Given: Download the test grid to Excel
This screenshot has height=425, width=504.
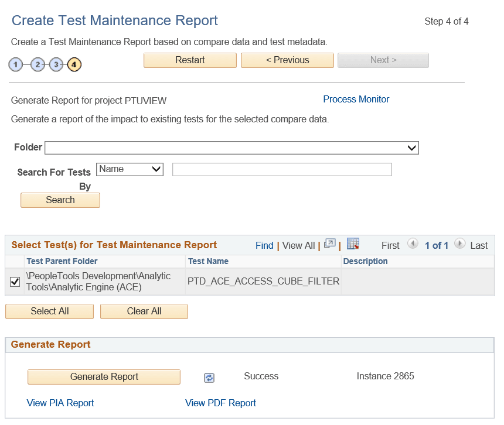Looking at the screenshot, I should [352, 245].
